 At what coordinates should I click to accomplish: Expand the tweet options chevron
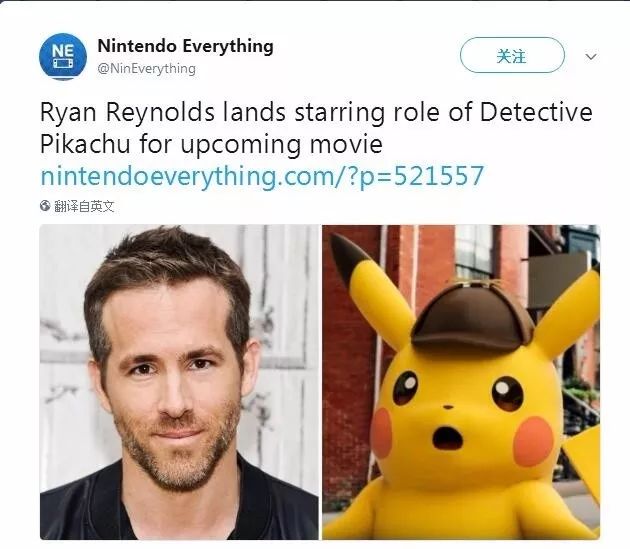point(591,57)
